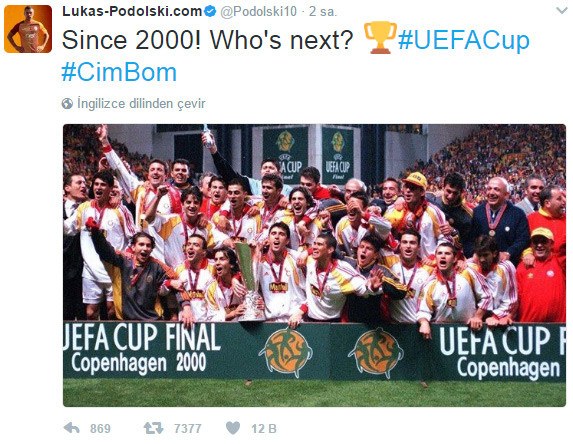573x444 pixels.
Task: Click the 869 replies count
Action: point(100,428)
